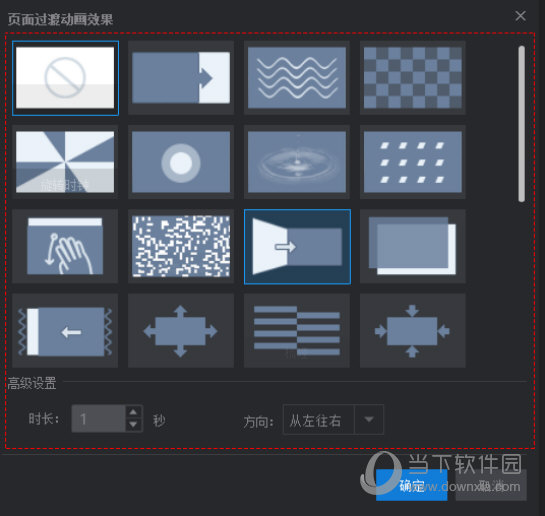This screenshot has height=516, width=545.
Task: Cancel the dialog with 取消 button
Action: (491, 485)
